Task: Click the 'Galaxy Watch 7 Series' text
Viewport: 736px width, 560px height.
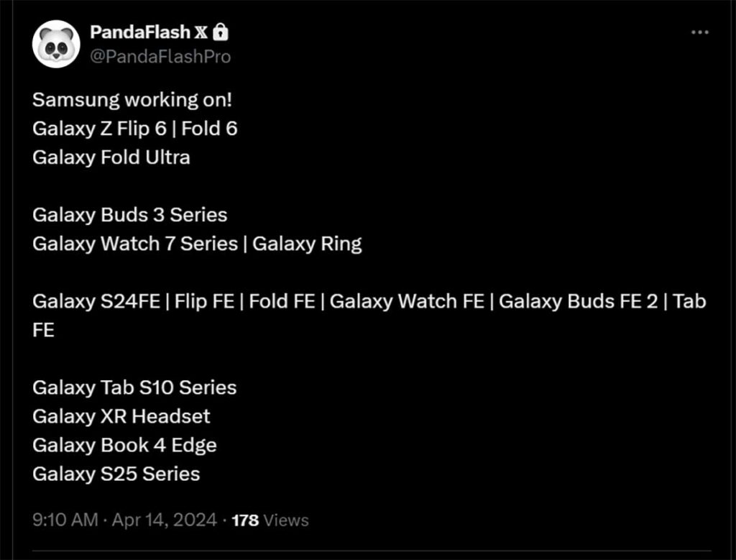Action: click(x=134, y=244)
